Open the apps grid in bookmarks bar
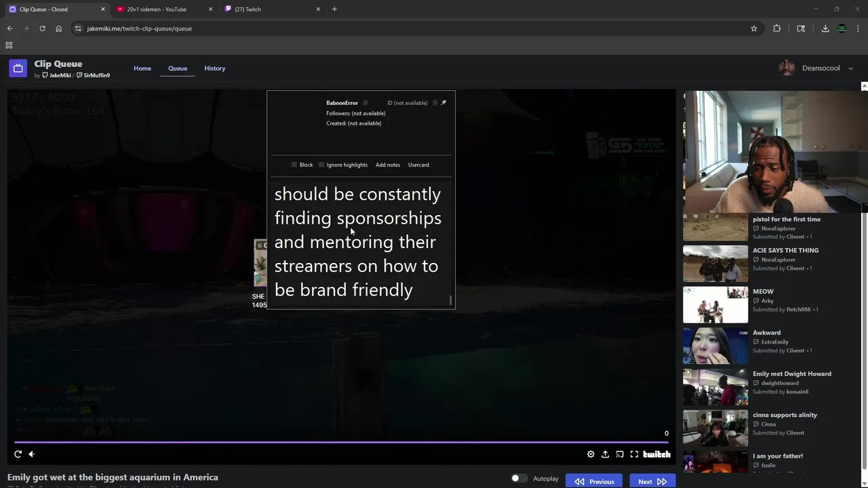Image resolution: width=868 pixels, height=488 pixels. [9, 45]
